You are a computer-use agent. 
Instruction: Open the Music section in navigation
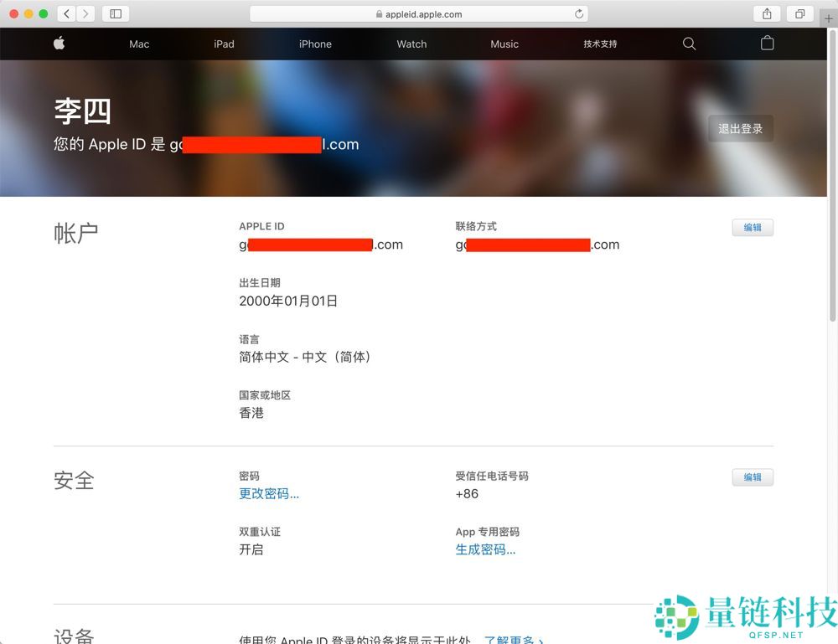[x=504, y=44]
